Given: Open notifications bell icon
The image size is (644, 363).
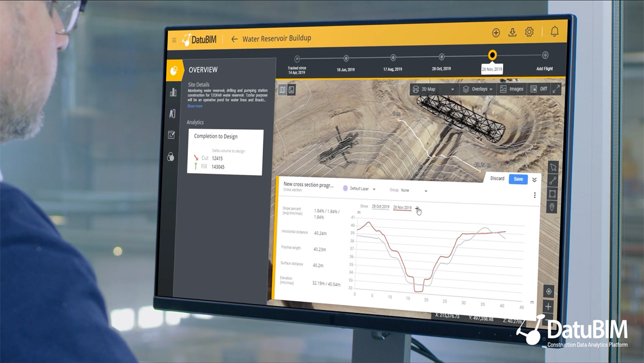Looking at the screenshot, I should coord(554,31).
